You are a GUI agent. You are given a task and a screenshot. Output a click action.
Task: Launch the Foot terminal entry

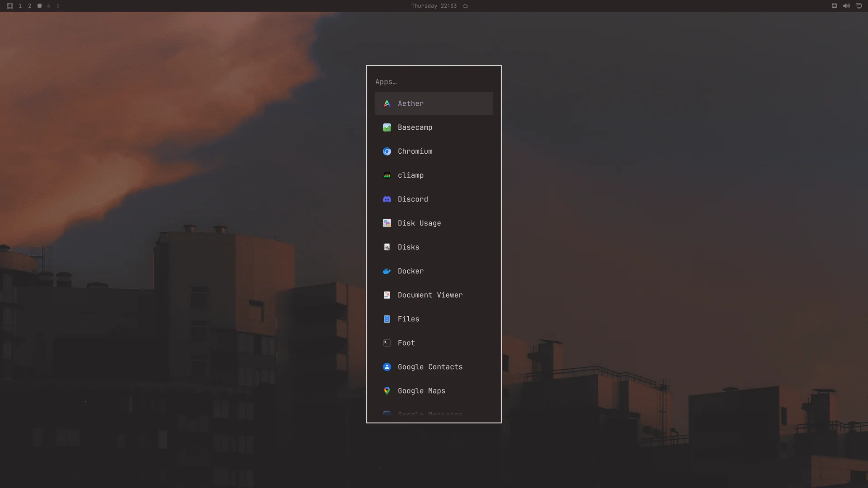tap(434, 343)
